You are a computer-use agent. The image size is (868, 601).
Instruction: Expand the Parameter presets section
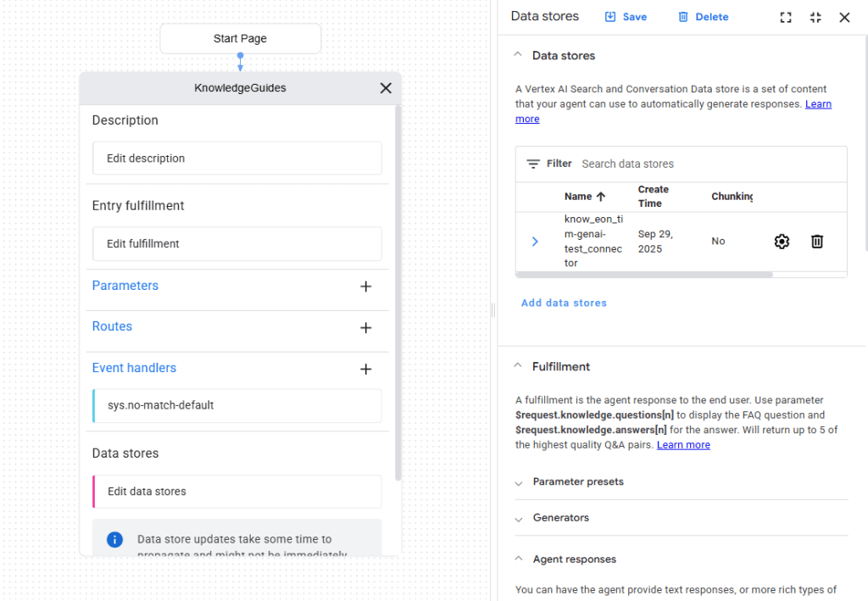coord(519,482)
